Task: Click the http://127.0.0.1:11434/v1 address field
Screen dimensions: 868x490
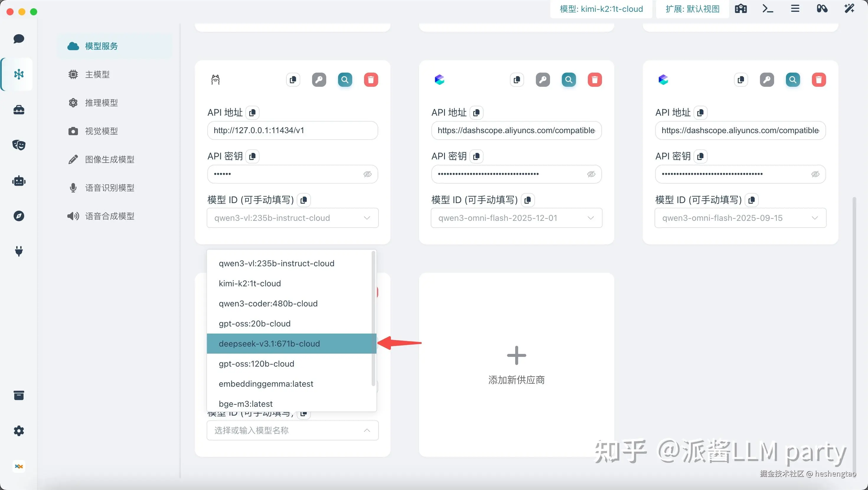Action: pyautogui.click(x=293, y=130)
